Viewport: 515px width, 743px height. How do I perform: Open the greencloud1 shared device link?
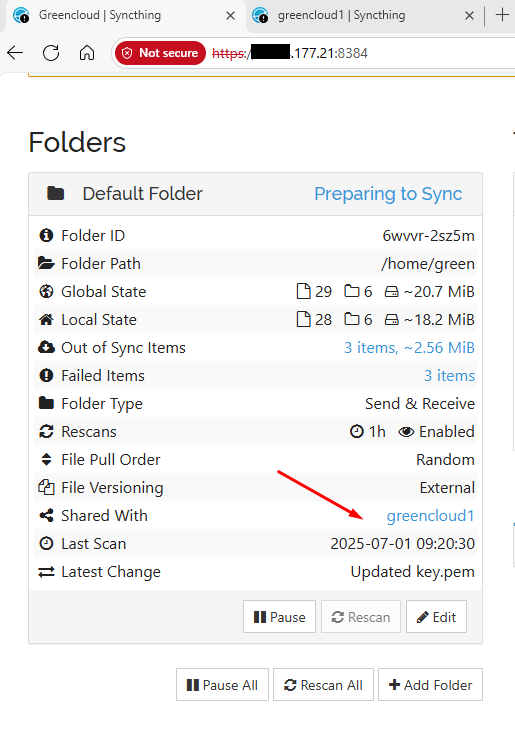pyautogui.click(x=431, y=516)
